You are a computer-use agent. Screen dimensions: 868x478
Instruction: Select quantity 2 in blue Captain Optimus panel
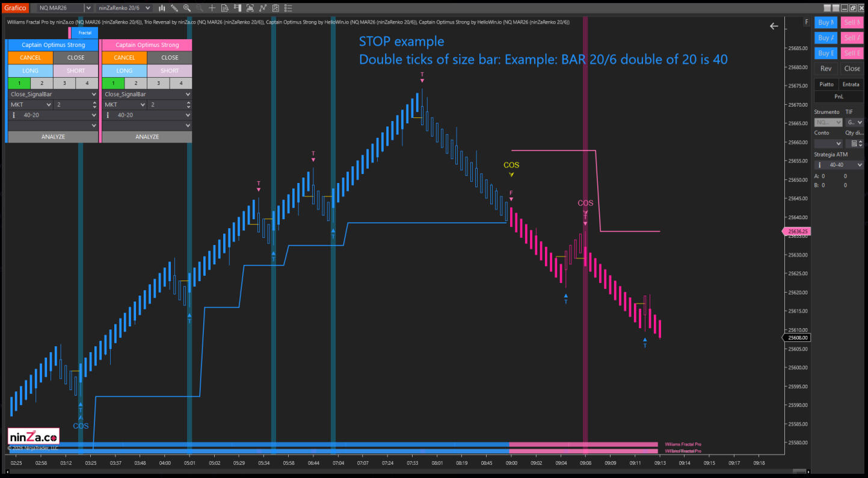pos(42,83)
